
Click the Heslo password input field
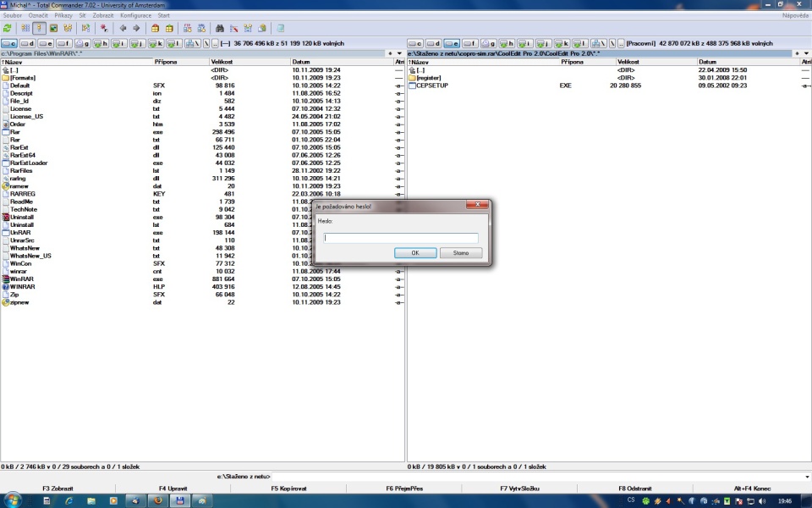(x=401, y=238)
